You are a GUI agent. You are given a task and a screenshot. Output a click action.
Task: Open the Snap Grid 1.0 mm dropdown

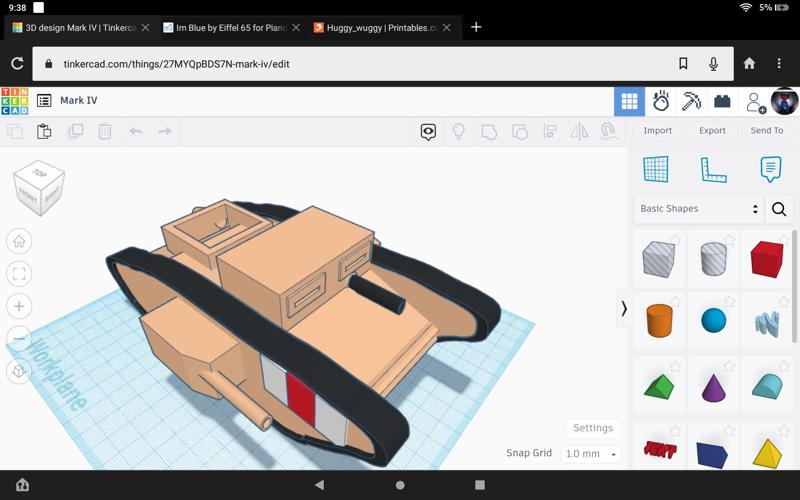(591, 453)
